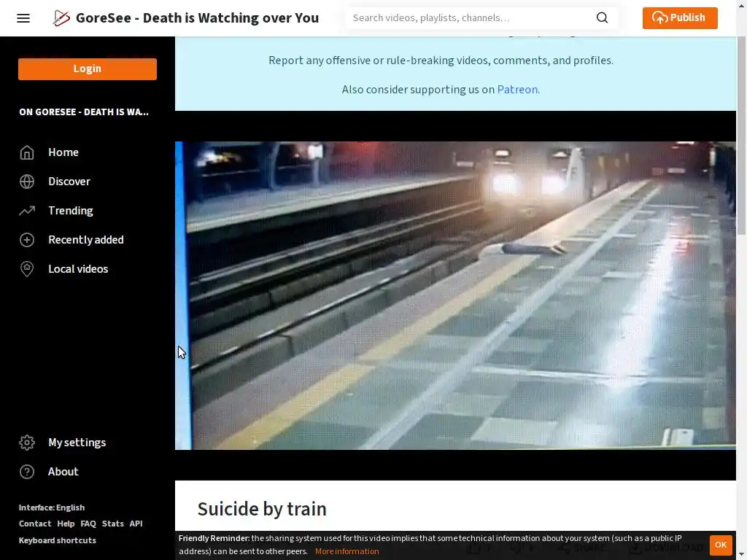747x560 pixels.
Task: Open Recently added menu item
Action: click(86, 239)
